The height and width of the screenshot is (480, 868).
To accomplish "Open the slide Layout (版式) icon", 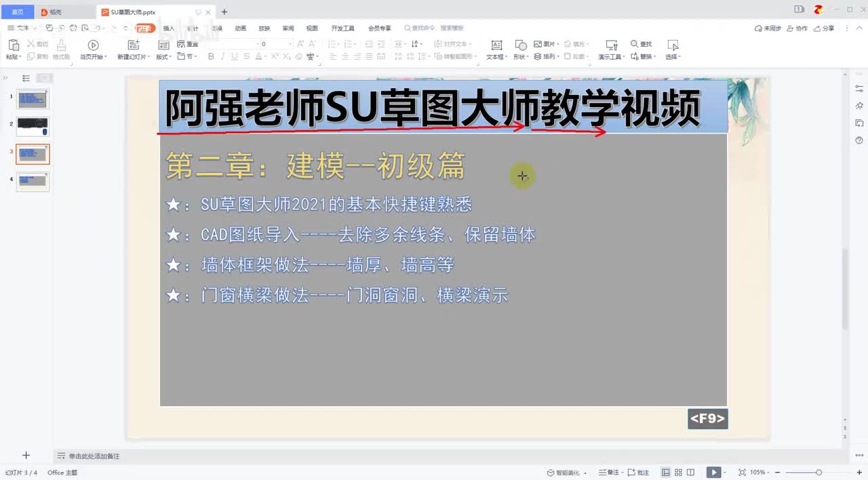I will (163, 45).
